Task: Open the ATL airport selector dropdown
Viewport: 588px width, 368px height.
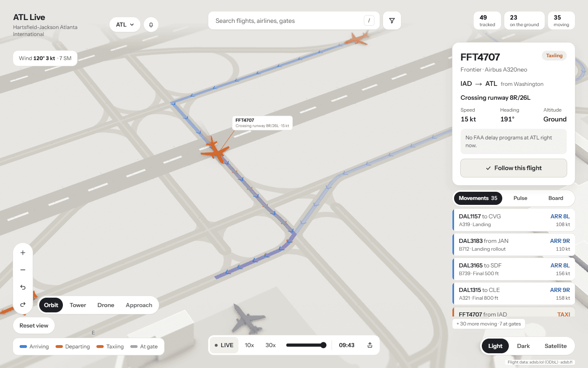Action: point(125,25)
